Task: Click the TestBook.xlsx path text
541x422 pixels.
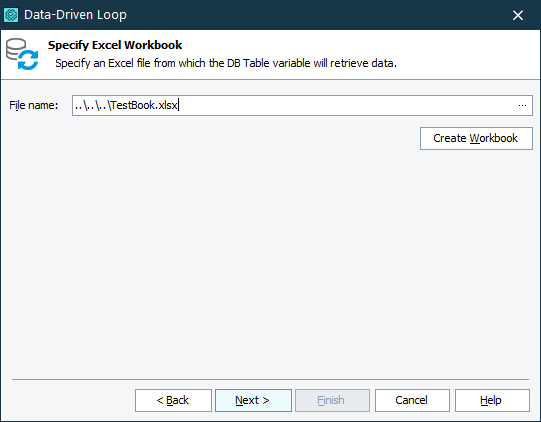Action: 126,105
